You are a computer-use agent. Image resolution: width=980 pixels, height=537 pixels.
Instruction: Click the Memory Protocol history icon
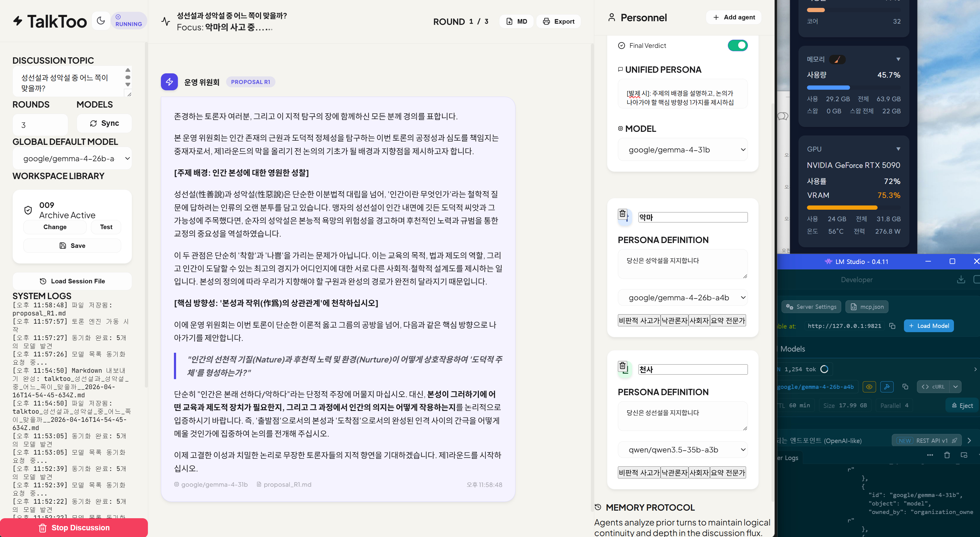coord(598,507)
